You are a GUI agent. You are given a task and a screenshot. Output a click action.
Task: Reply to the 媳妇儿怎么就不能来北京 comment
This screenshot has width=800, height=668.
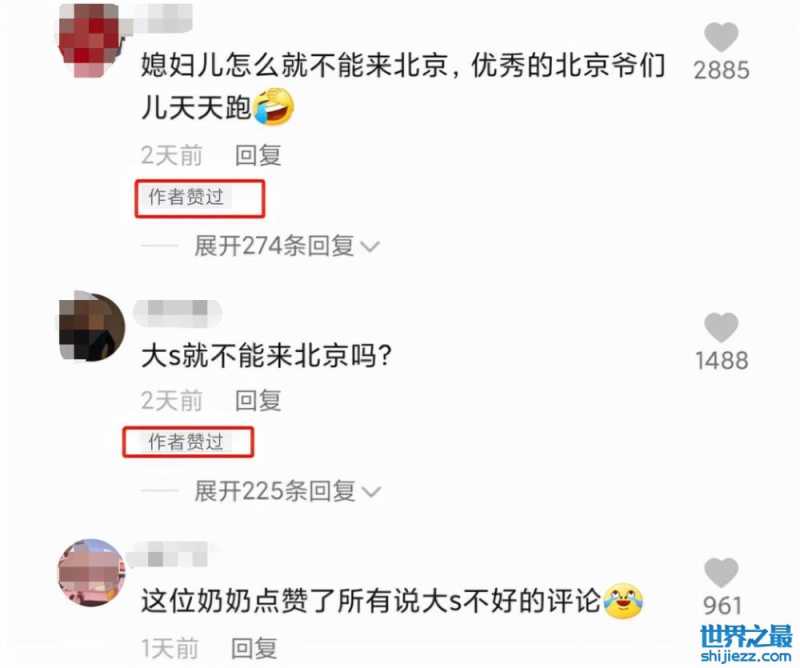(258, 155)
